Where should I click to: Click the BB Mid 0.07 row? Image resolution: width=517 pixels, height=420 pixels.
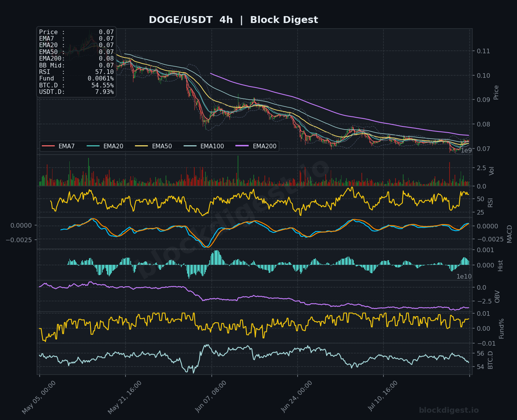(x=76, y=66)
